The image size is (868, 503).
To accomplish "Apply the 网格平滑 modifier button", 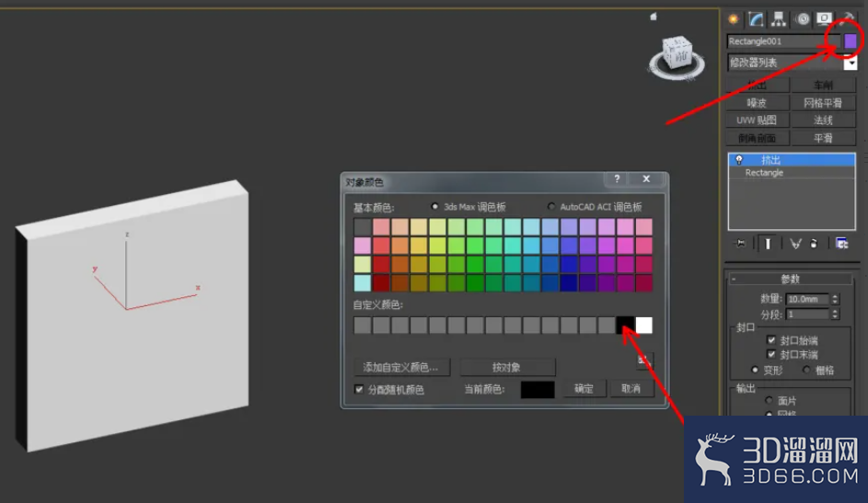I will (823, 103).
